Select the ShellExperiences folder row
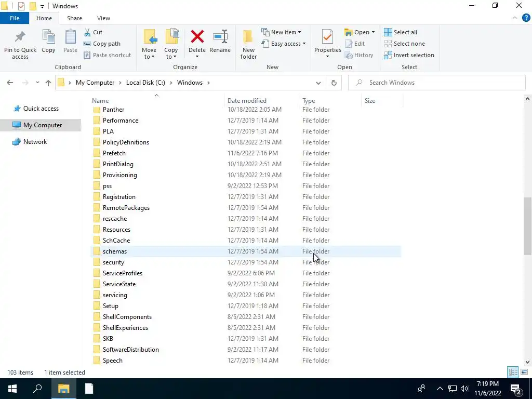 tap(246, 328)
